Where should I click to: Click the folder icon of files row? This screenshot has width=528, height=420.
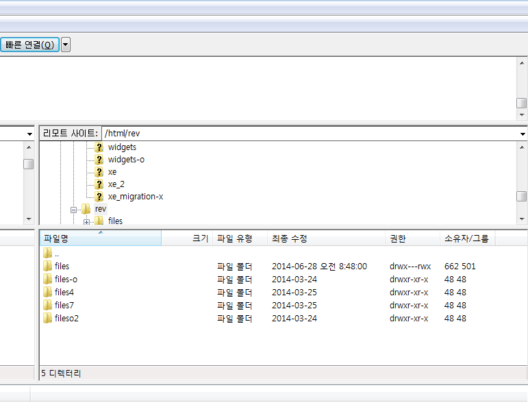tap(47, 266)
